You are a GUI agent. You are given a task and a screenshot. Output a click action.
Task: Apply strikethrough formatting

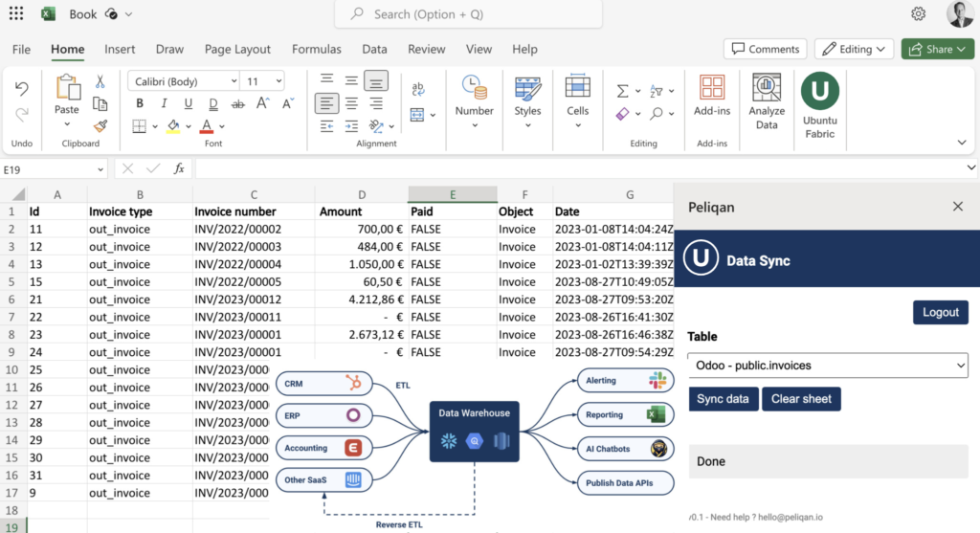click(238, 103)
